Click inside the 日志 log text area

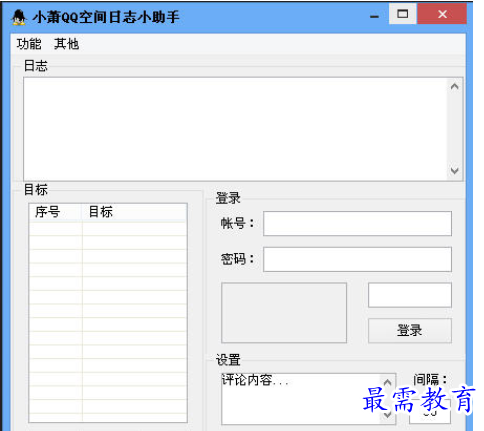coord(235,129)
